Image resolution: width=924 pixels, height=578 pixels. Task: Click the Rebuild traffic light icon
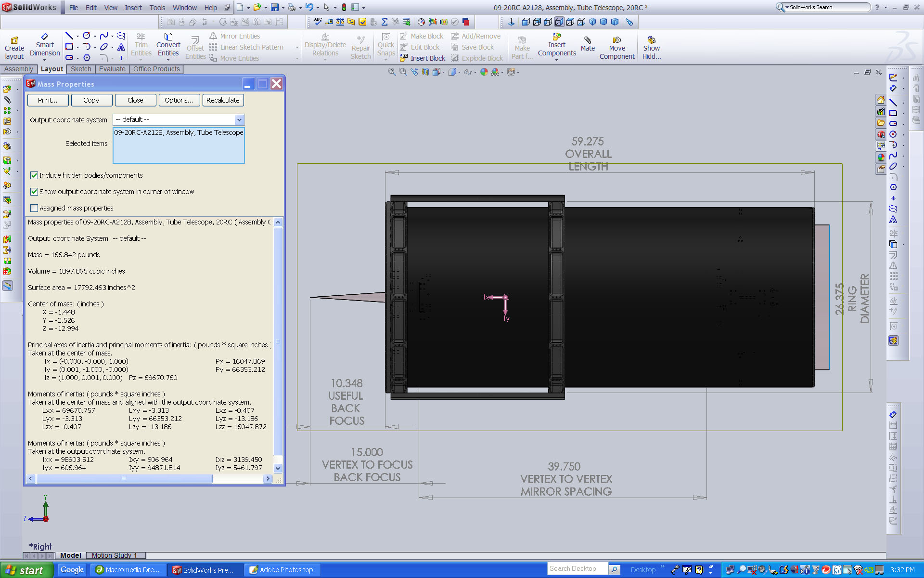click(x=344, y=7)
